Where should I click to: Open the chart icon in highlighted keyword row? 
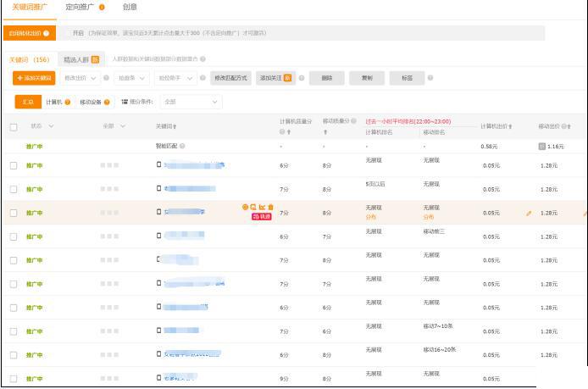point(262,207)
